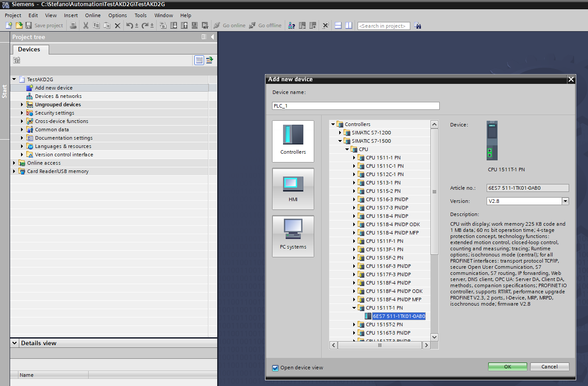The height and width of the screenshot is (386, 588).
Task: Click Go offline in the toolbar
Action: [x=265, y=25]
